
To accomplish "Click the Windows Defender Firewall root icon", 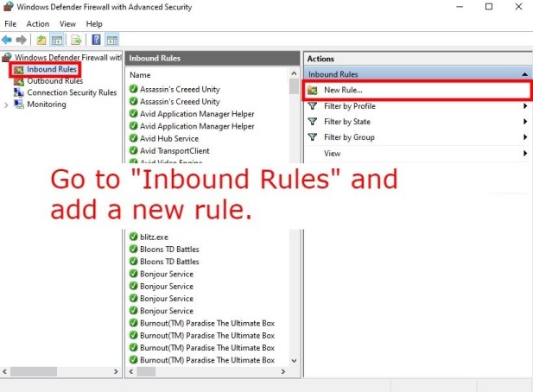I will pos(7,57).
